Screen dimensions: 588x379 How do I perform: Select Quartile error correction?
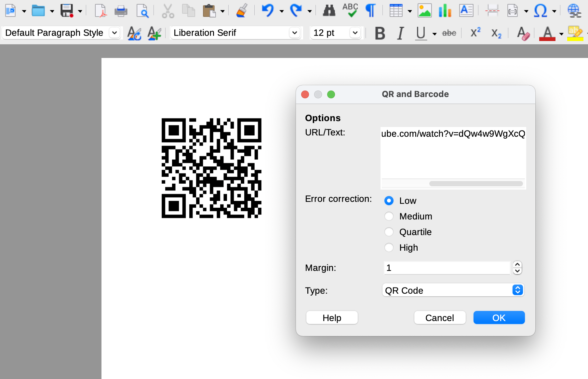389,232
